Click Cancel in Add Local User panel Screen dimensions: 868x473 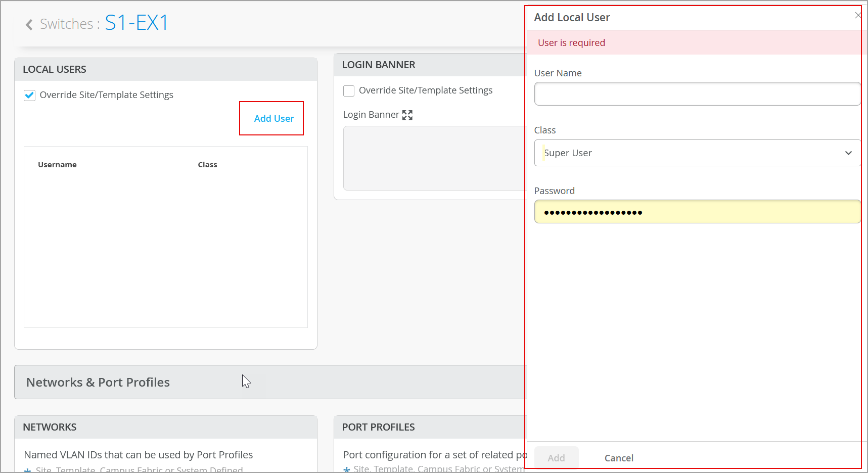[618, 458]
